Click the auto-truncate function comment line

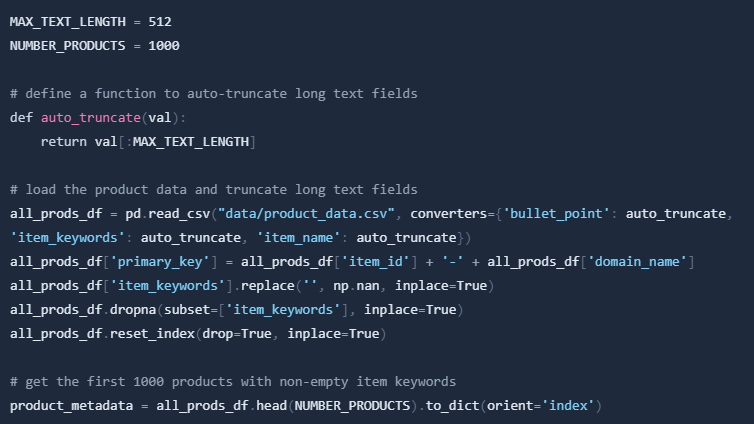click(x=213, y=93)
